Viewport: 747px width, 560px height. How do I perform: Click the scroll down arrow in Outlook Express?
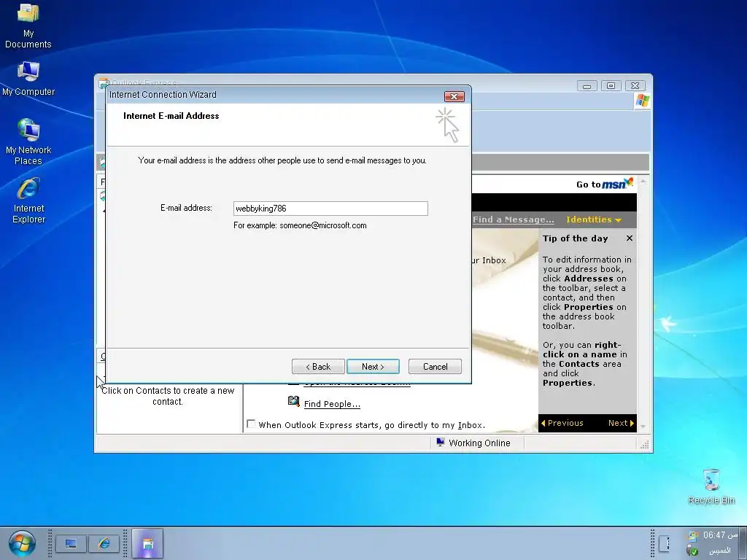coord(643,427)
